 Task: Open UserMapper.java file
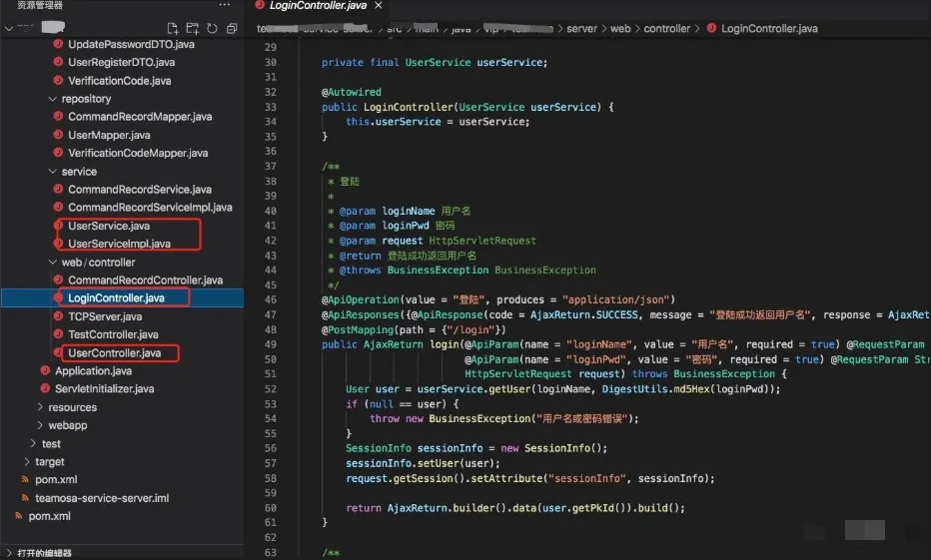coord(109,135)
